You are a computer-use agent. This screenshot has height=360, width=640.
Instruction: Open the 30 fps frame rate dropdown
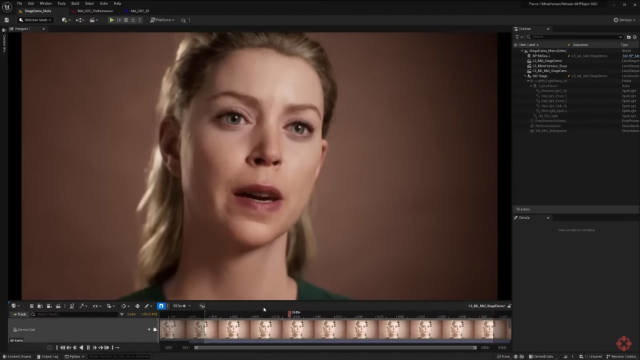pos(181,306)
